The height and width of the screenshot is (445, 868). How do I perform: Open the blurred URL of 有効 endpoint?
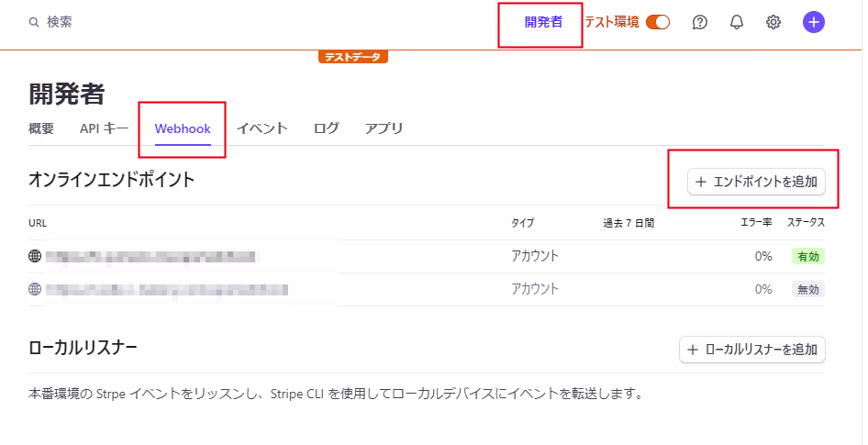[x=153, y=257]
